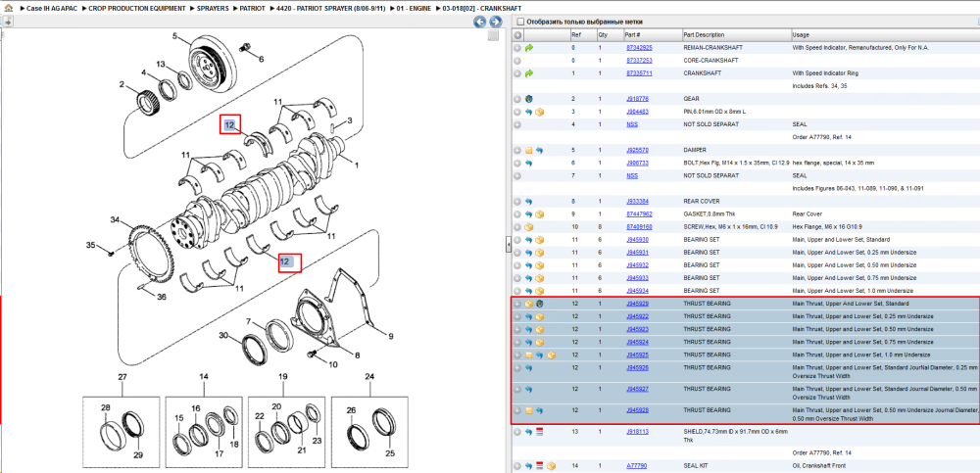Image resolution: width=980 pixels, height=473 pixels.
Task: Collapse parts panel using center splitter arrow
Action: point(508,244)
